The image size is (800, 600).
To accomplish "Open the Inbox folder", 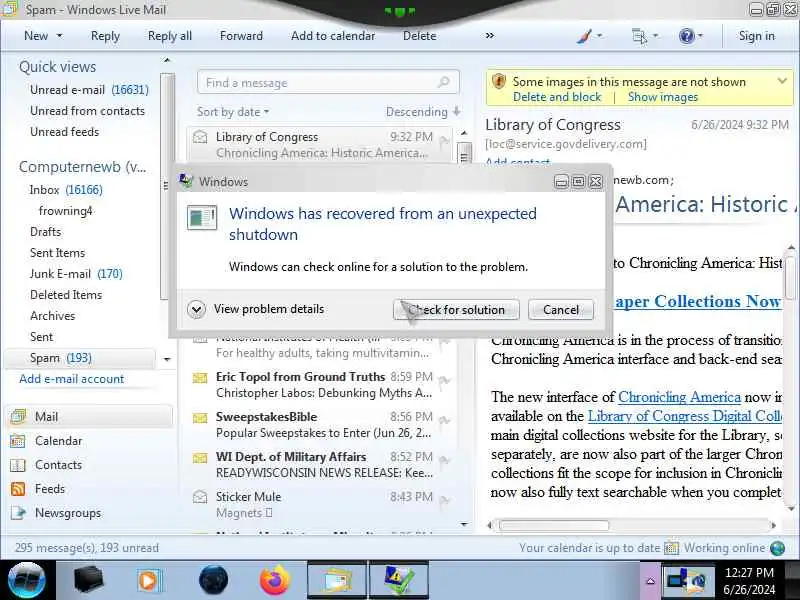I will (x=66, y=190).
